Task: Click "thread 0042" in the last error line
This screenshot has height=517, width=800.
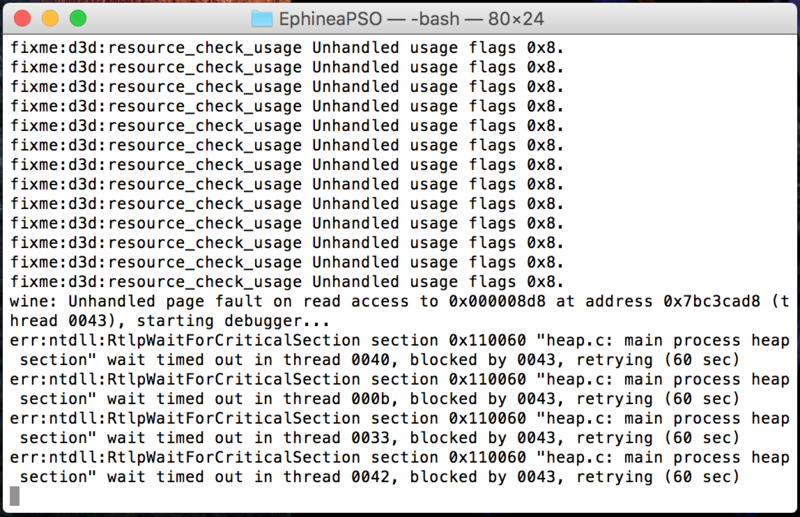Action: (337, 477)
